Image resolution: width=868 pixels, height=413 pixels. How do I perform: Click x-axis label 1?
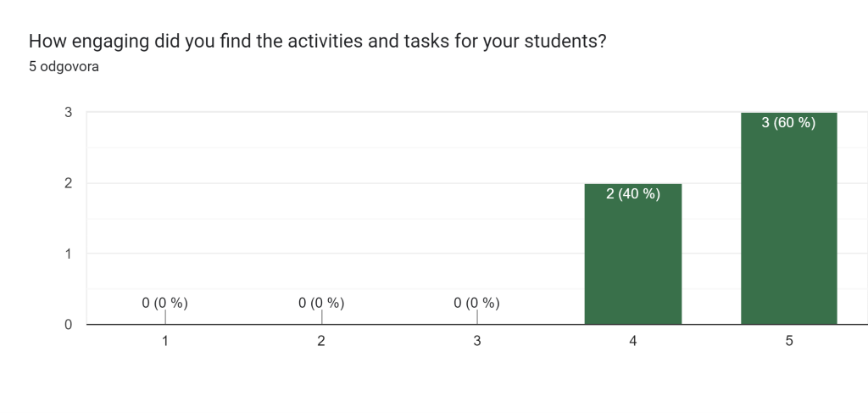point(165,341)
